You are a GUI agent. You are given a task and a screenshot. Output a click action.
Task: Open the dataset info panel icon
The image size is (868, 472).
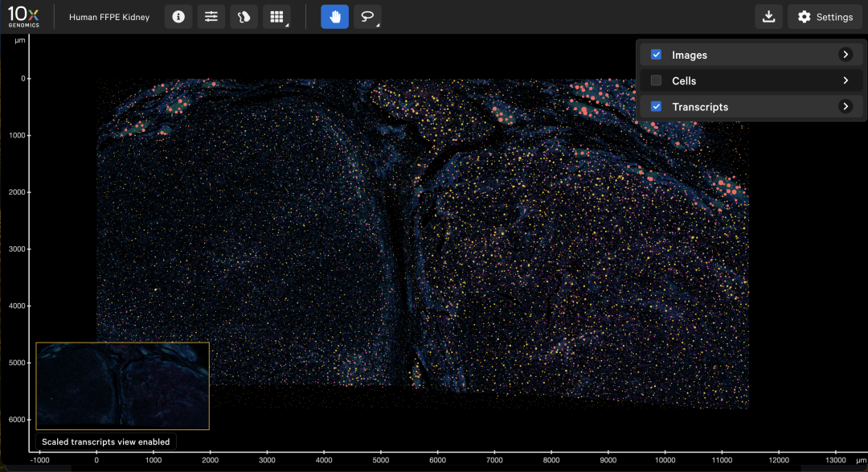pyautogui.click(x=178, y=17)
